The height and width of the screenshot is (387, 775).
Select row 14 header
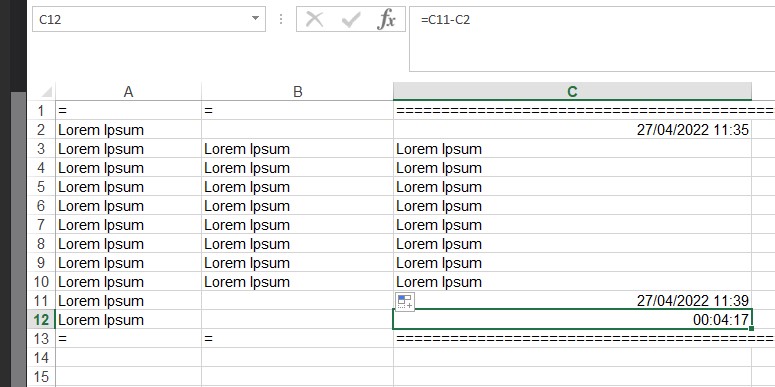tap(41, 358)
